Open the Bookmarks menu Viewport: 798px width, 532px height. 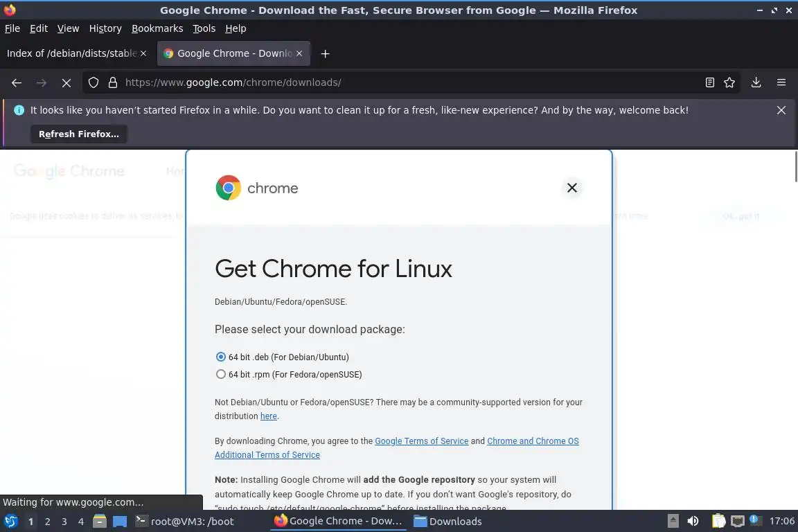click(157, 28)
